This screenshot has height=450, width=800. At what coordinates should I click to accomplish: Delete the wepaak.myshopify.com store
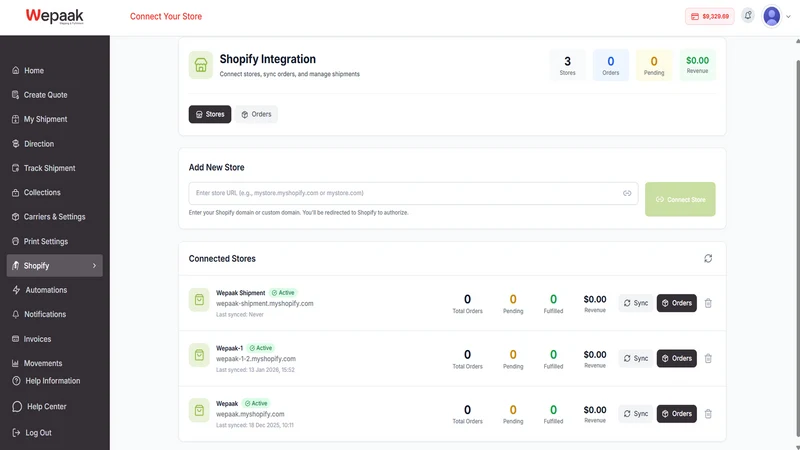point(708,414)
